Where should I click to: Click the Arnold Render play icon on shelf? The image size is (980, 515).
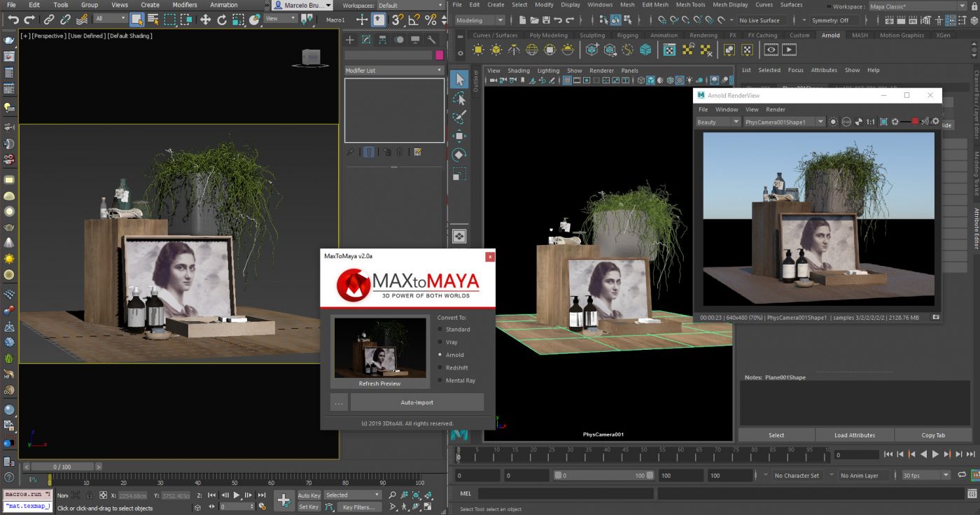(789, 50)
